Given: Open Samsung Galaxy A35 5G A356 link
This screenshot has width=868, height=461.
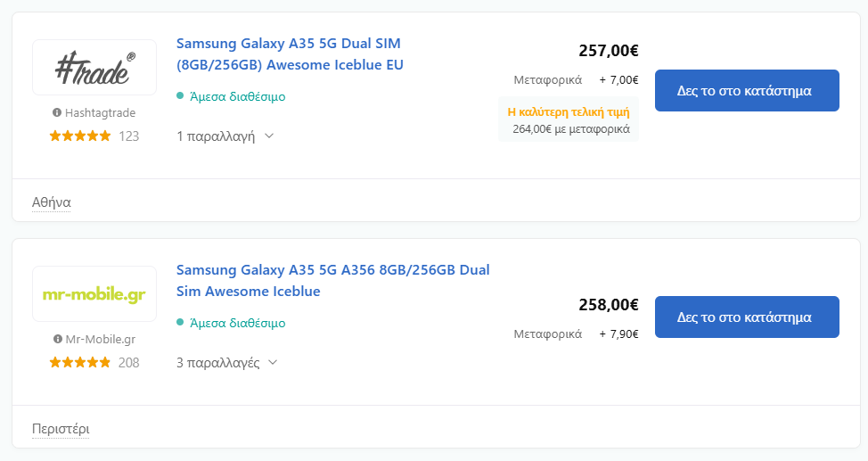Looking at the screenshot, I should [x=332, y=280].
